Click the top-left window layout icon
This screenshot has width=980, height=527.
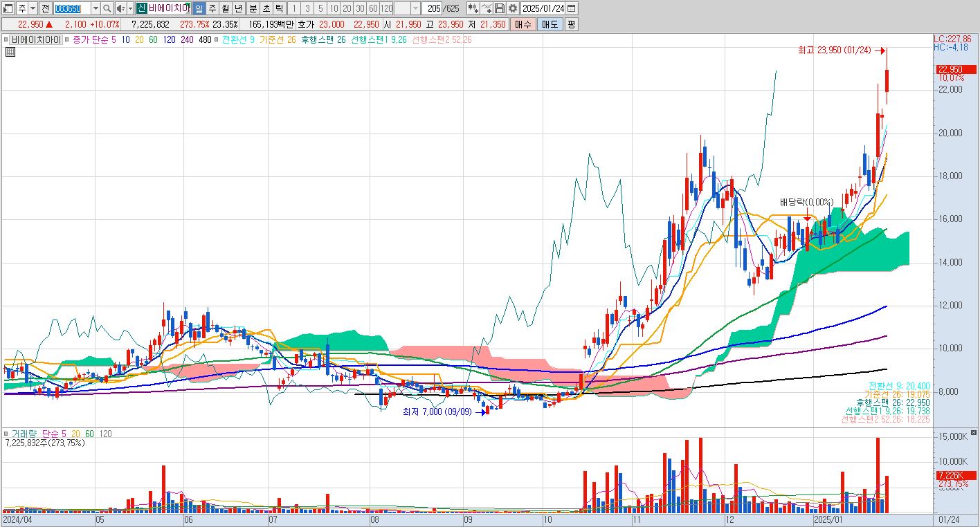click(8, 8)
